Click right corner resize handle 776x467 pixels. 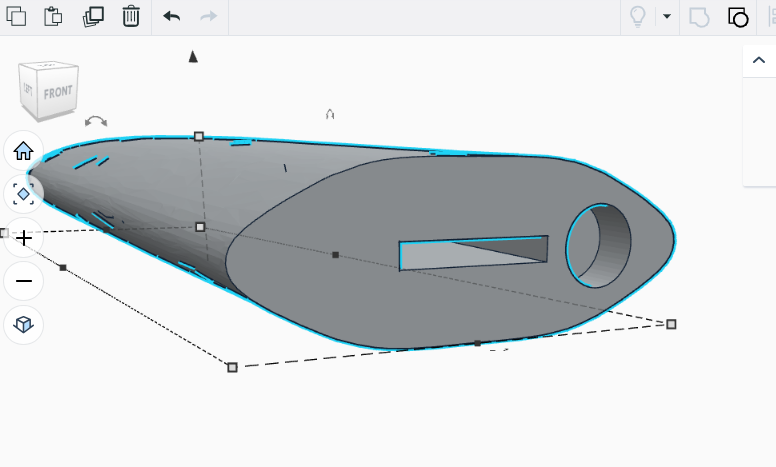pyautogui.click(x=671, y=324)
